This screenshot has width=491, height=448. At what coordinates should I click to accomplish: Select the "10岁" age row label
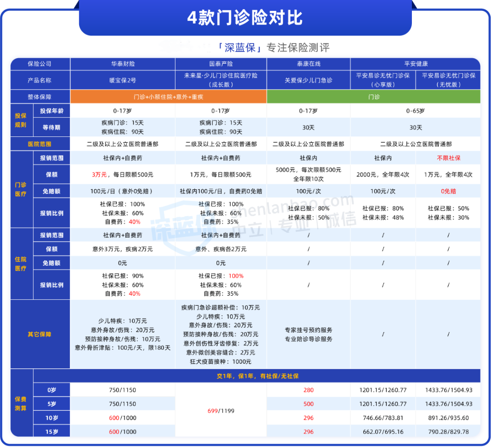pos(52,418)
